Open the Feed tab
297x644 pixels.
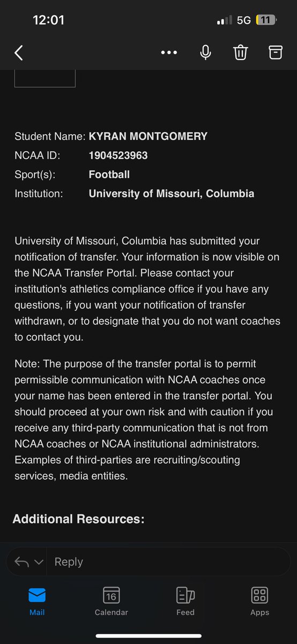[185, 601]
